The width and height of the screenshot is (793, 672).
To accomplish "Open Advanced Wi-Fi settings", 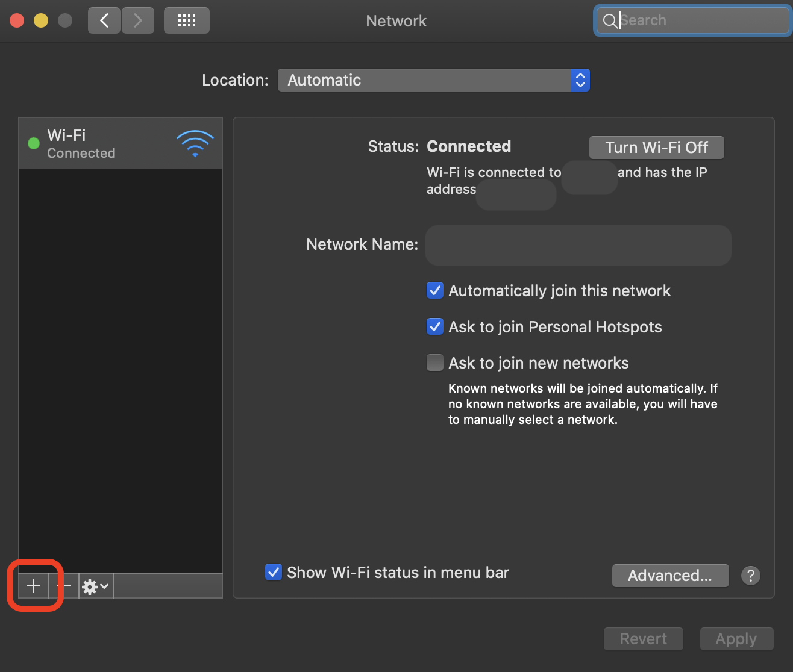I will [670, 576].
